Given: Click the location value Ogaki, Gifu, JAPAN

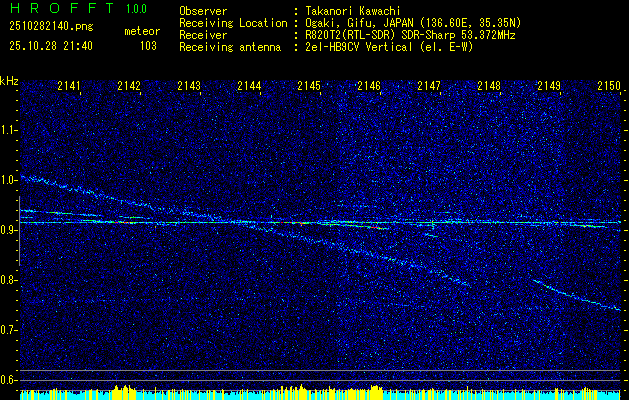Looking at the screenshot, I should (359, 23).
